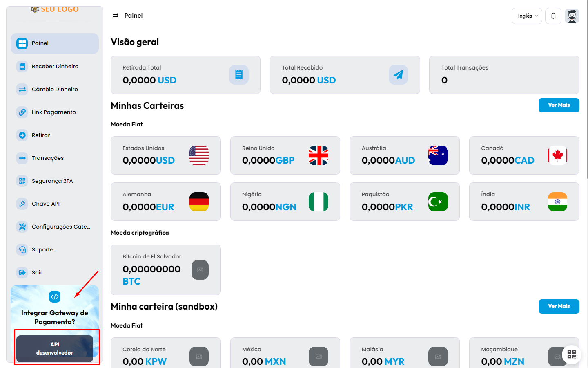Go to Câmbio Dinheiro menu item
This screenshot has height=368, width=588.
pyautogui.click(x=55, y=89)
